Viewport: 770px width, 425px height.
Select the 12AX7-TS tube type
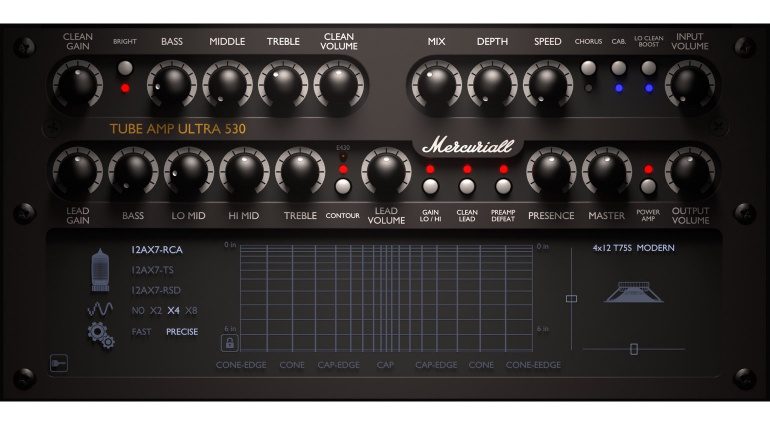(x=155, y=270)
